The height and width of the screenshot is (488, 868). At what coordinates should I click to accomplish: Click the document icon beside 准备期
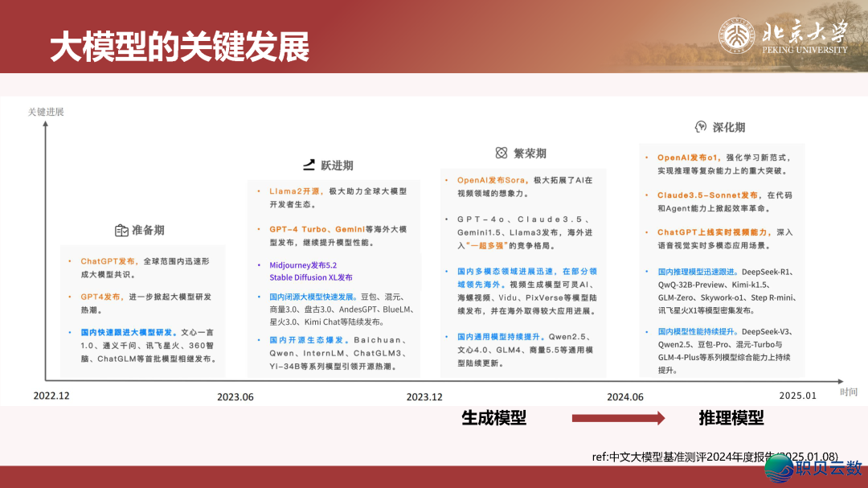pos(120,229)
